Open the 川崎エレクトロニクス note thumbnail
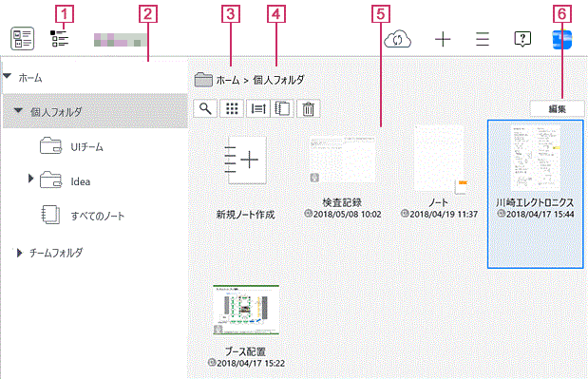588x379 pixels. 536,159
